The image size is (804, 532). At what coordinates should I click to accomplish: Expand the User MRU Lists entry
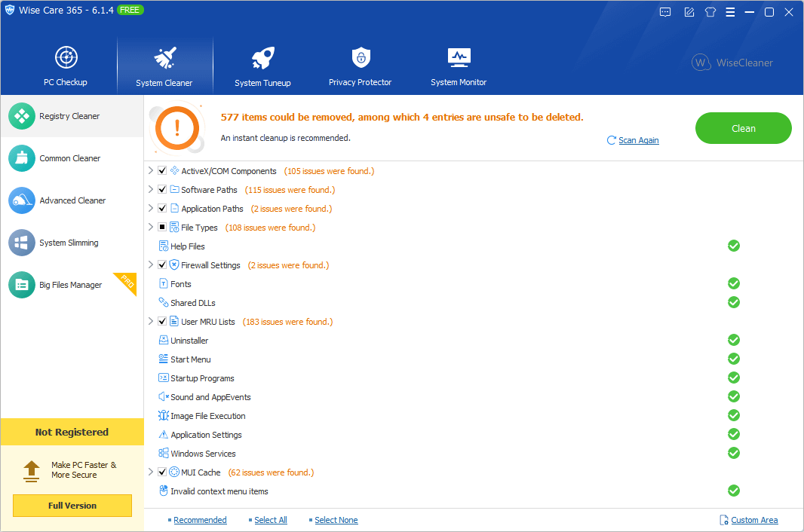pyautogui.click(x=151, y=322)
